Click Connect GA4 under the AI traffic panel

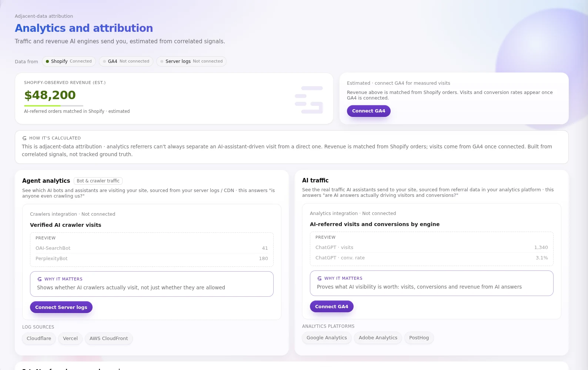331,306
